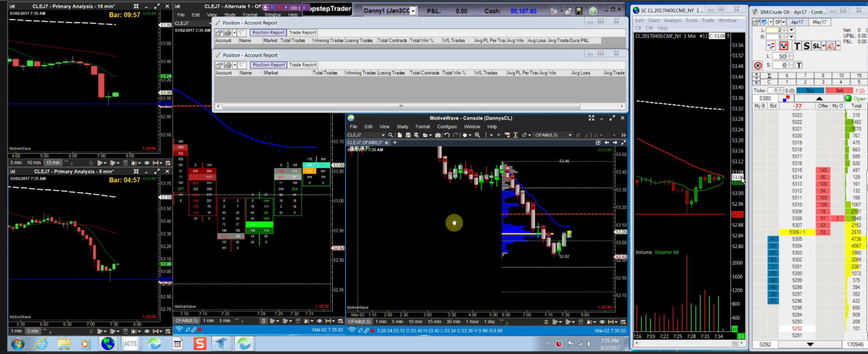Open the Danny1 account dropdown
Viewport: 868px width, 354px height.
point(413,11)
